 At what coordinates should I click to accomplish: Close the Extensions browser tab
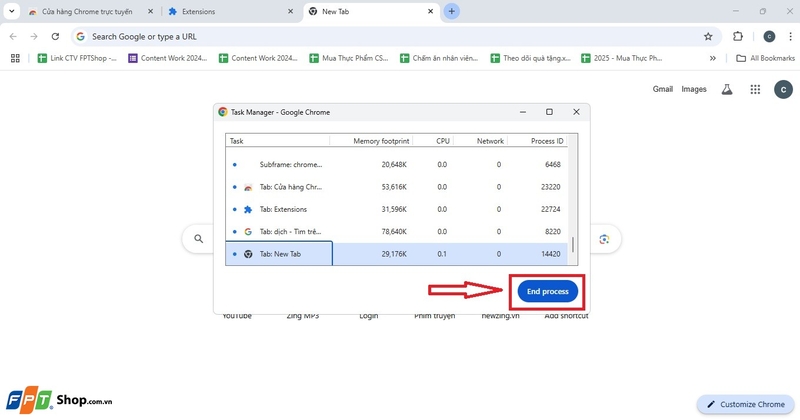pyautogui.click(x=290, y=11)
